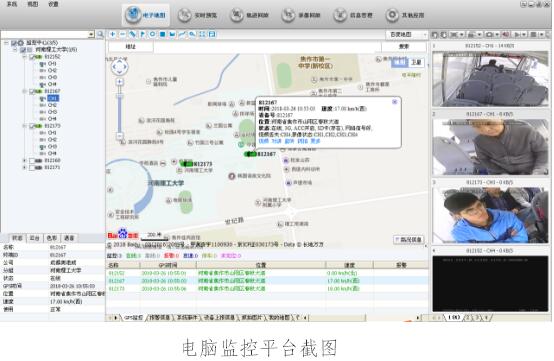Close the 812167 vehicle info popup
This screenshot has height=361, width=554.
click(395, 102)
